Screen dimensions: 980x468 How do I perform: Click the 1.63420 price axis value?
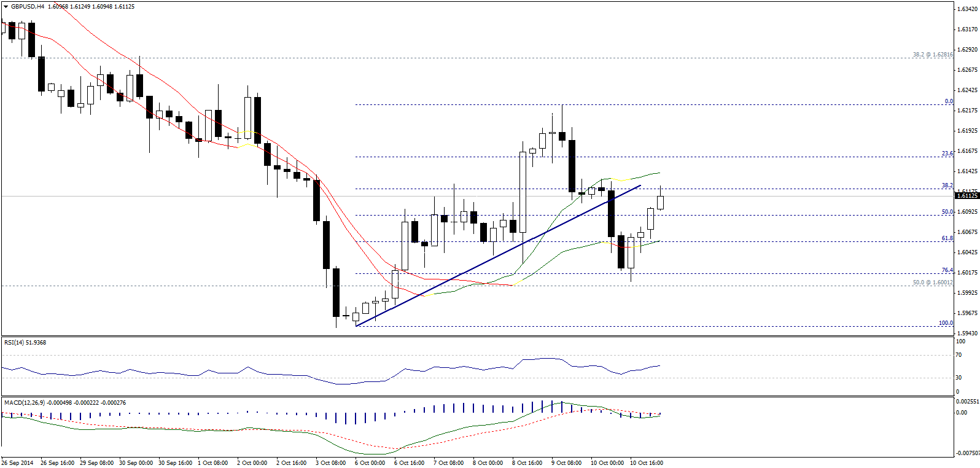[967, 9]
